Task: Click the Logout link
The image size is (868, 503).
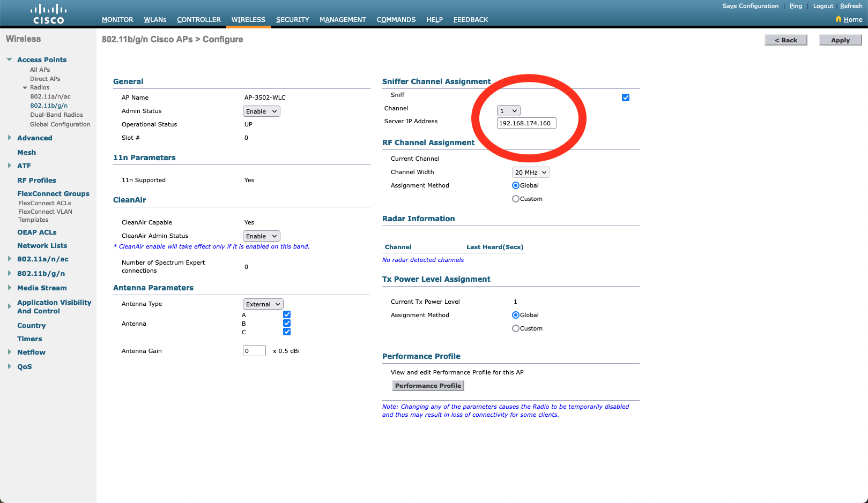Action: 823,6
